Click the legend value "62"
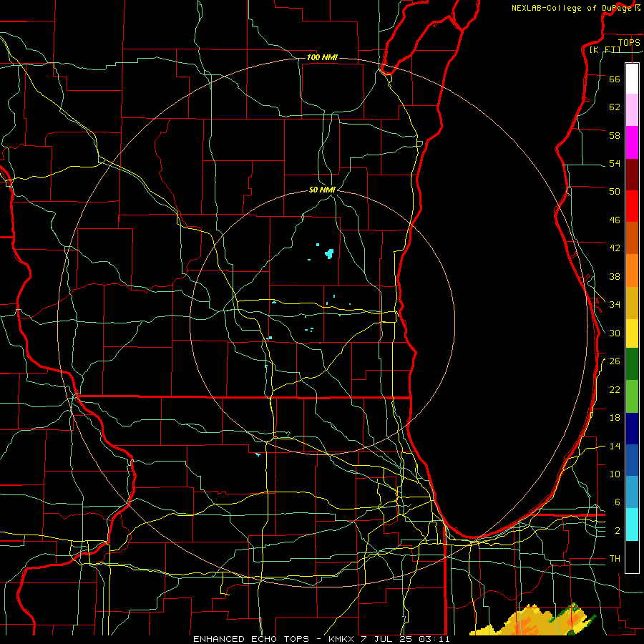The image size is (644, 644). tap(615, 107)
